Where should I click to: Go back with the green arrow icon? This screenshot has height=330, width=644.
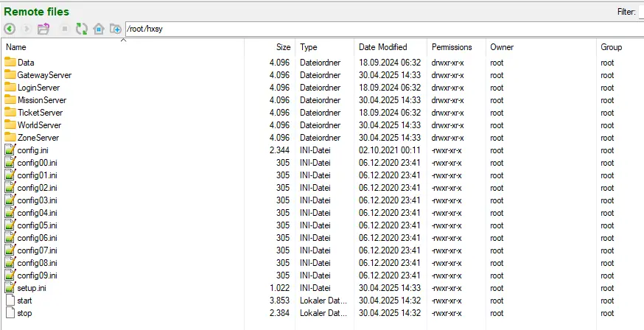pos(10,29)
